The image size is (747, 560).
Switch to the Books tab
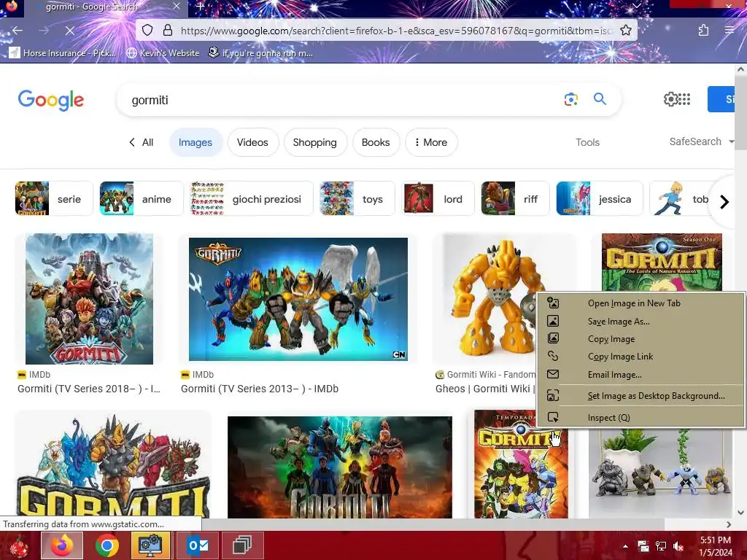tap(376, 142)
